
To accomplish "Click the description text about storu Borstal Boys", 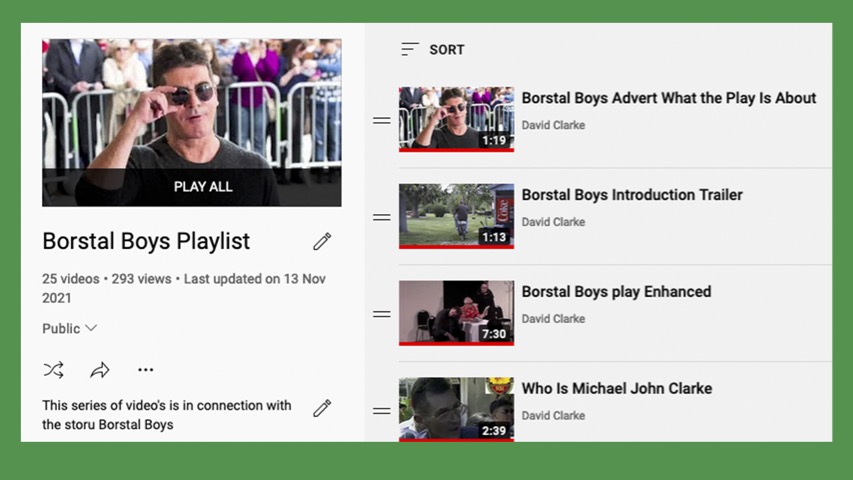I will pos(166,415).
